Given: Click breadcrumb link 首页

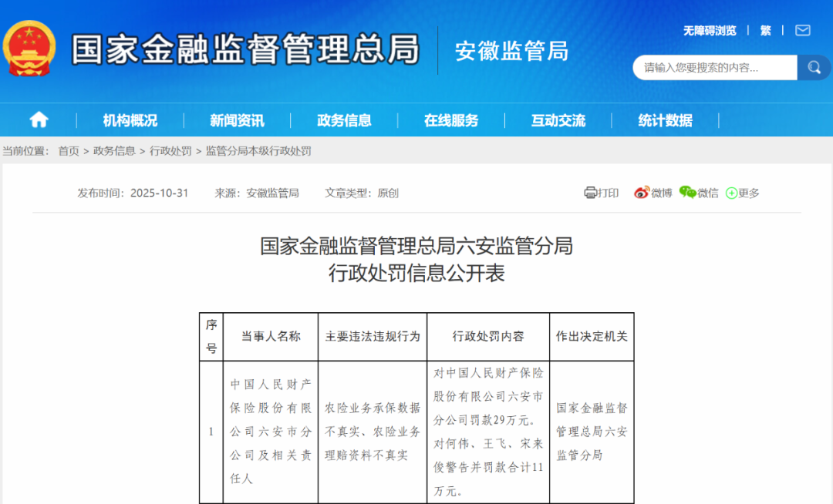Looking at the screenshot, I should [x=69, y=151].
